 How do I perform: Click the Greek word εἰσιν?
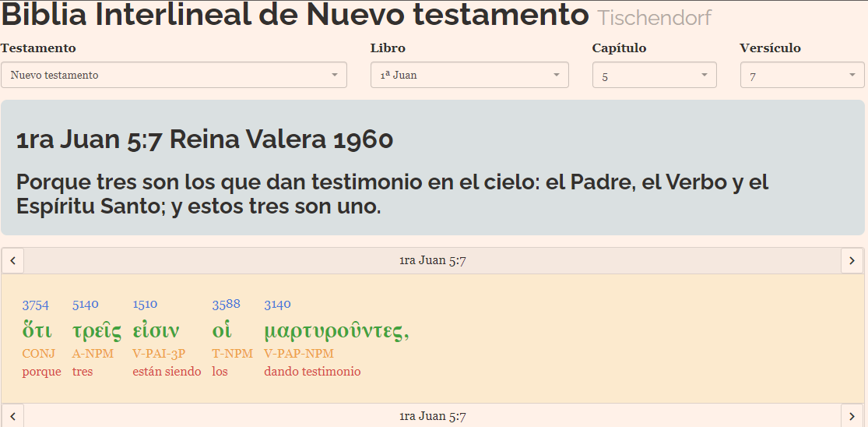coord(156,330)
